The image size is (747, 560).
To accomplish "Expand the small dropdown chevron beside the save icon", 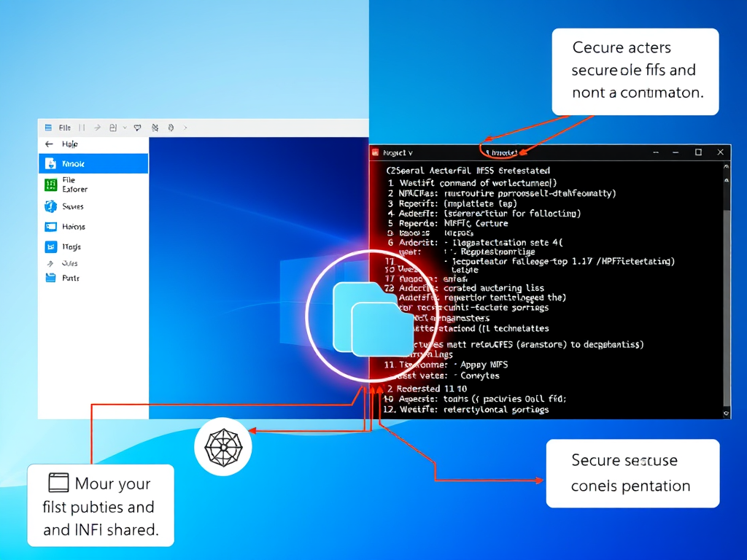I will point(125,128).
